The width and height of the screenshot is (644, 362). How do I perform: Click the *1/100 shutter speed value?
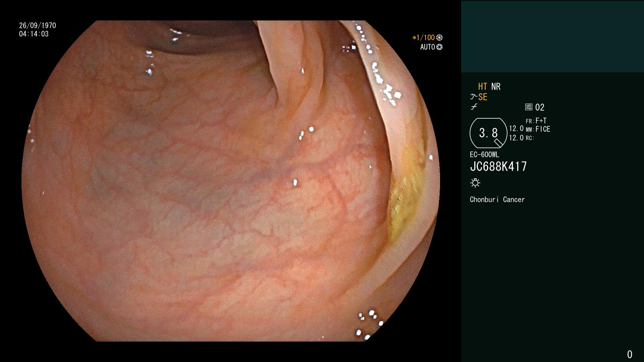tap(424, 38)
